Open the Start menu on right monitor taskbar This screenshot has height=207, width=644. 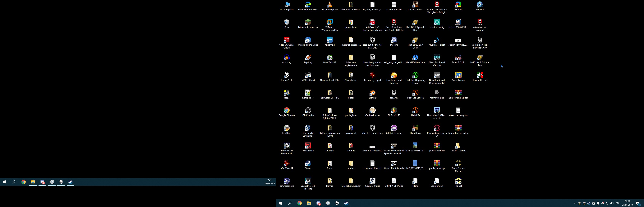tap(280, 203)
